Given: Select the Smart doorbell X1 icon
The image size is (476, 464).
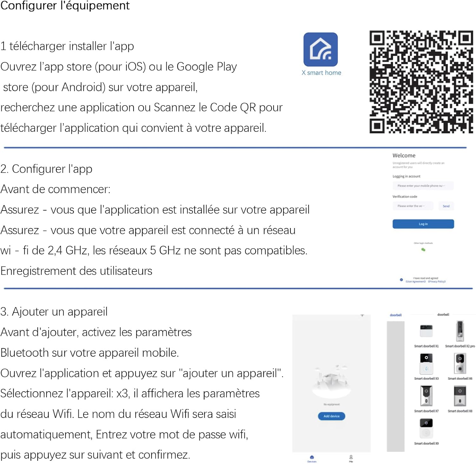Looking at the screenshot, I should click(426, 331).
